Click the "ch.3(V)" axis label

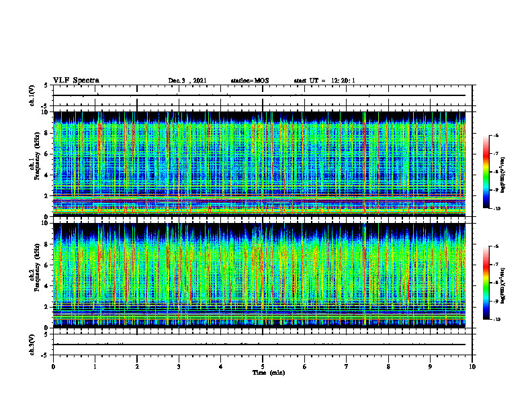(32, 345)
